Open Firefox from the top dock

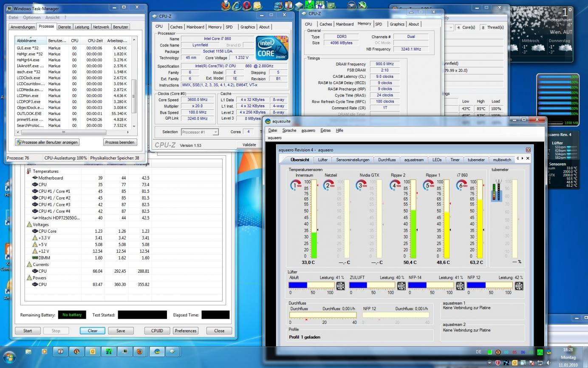226,6
